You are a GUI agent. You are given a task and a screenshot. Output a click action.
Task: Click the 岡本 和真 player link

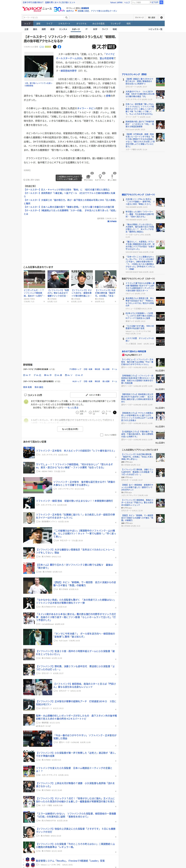(x=27, y=387)
